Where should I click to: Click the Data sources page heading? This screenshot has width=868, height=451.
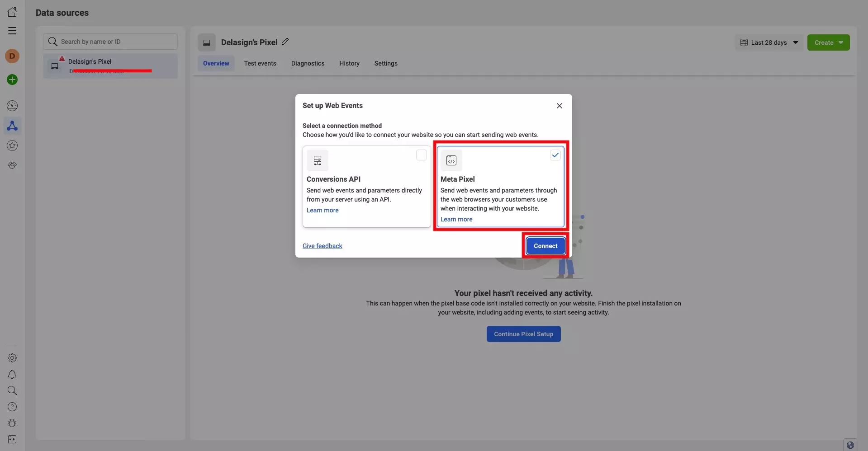click(62, 13)
